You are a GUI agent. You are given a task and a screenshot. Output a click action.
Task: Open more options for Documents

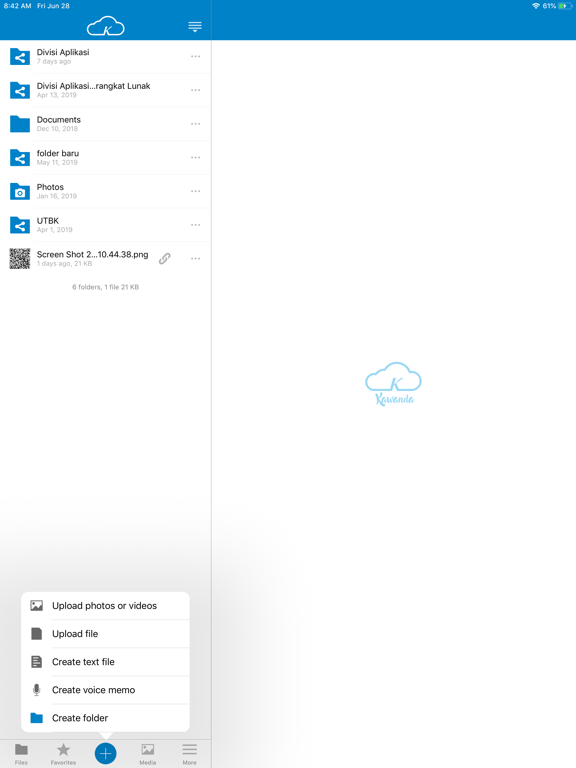[195, 124]
